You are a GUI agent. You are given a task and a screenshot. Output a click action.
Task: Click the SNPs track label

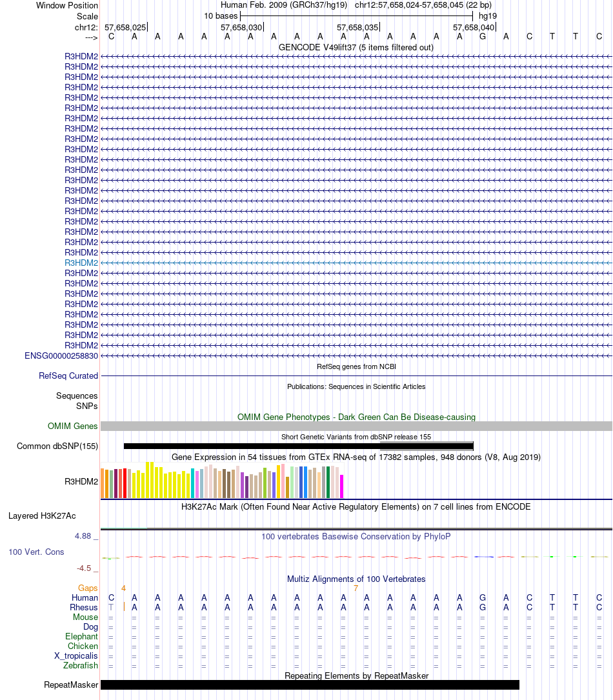pos(86,406)
